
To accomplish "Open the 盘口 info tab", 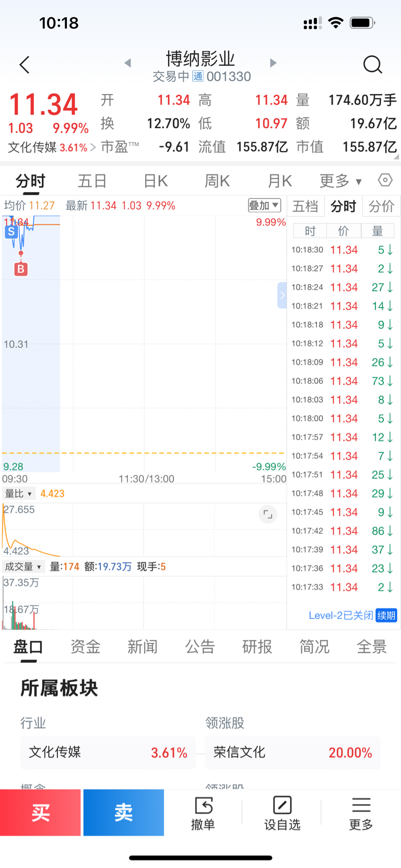I will (28, 647).
